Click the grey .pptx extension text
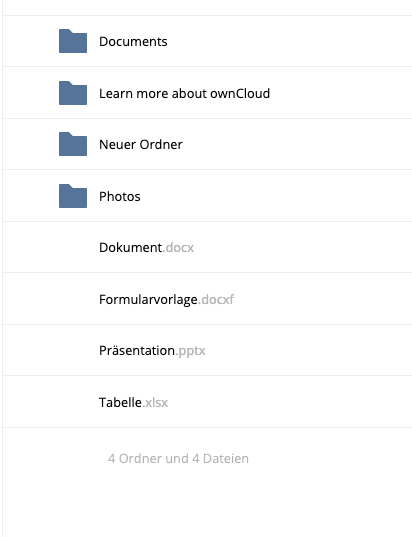412x537 pixels. click(190, 351)
